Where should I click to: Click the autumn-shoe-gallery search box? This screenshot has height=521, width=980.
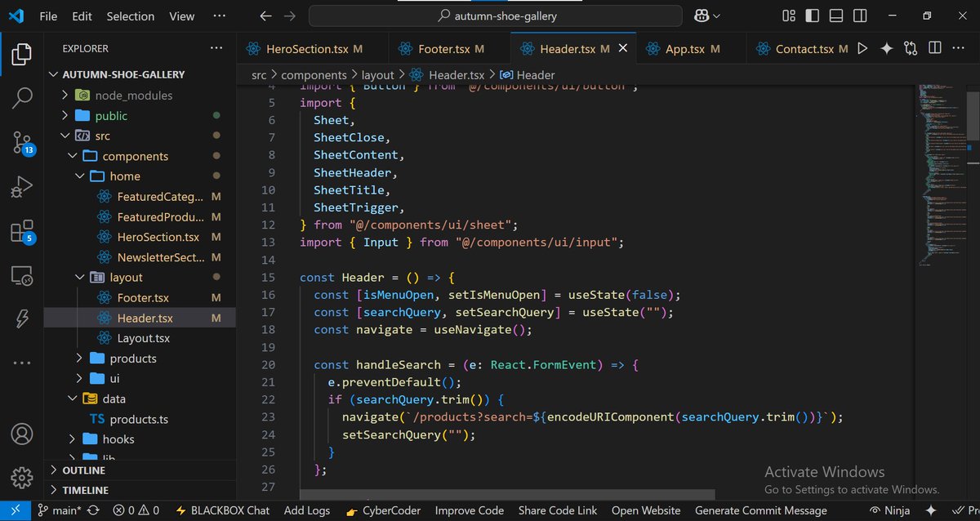coord(495,16)
